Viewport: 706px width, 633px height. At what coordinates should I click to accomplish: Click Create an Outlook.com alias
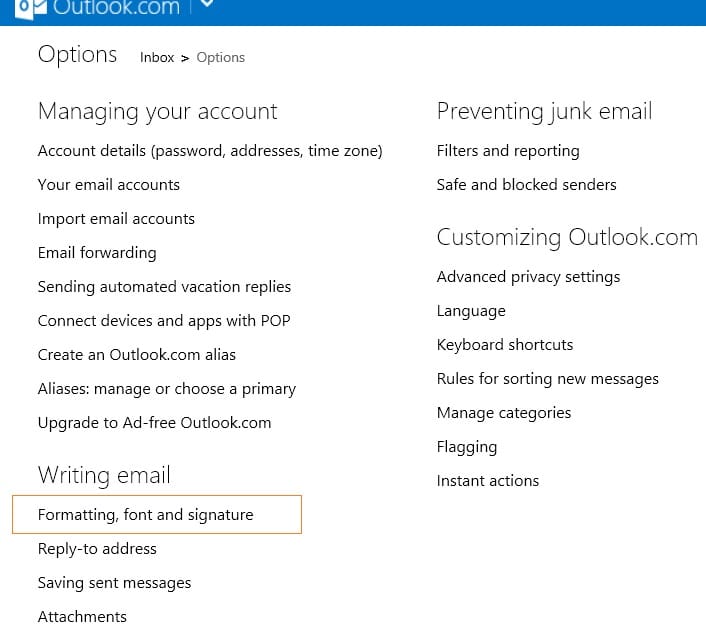click(137, 355)
